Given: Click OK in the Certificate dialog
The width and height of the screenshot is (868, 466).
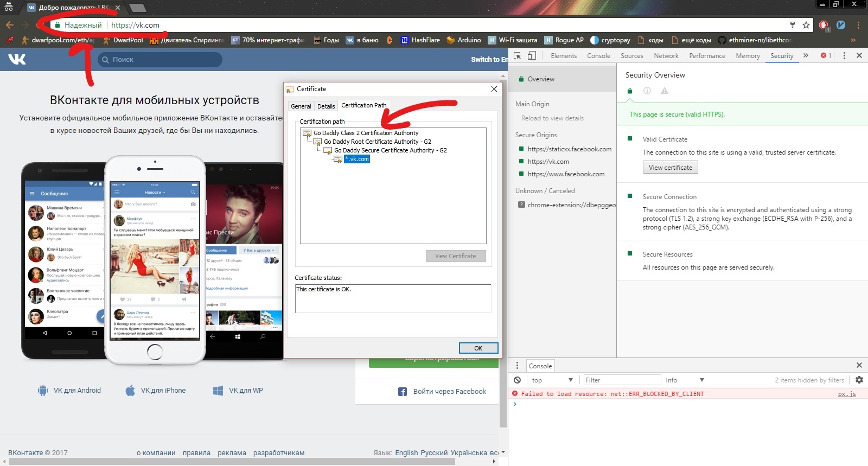Looking at the screenshot, I should pos(478,348).
